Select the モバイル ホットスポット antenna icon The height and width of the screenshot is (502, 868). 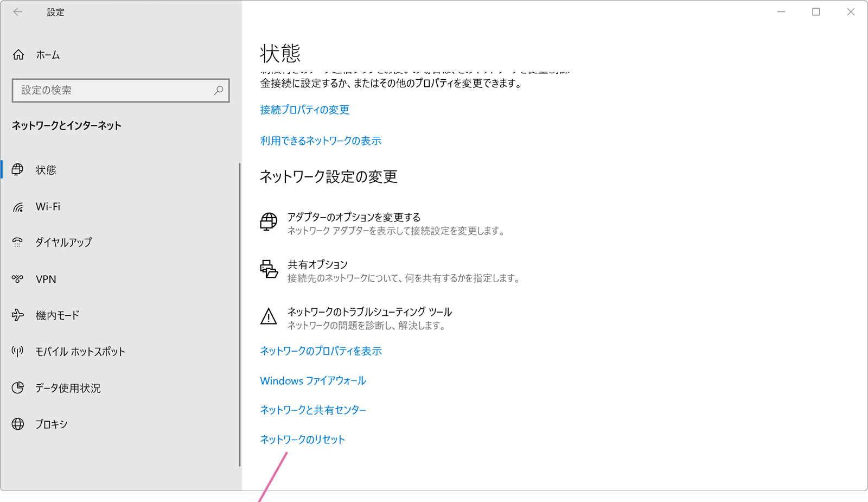[18, 352]
